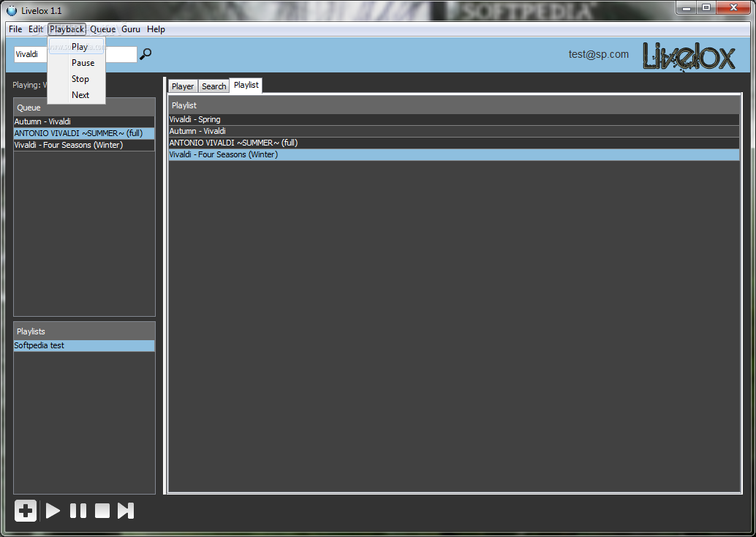Close the Livelox window
Screen dimensions: 756x537
[733, 8]
